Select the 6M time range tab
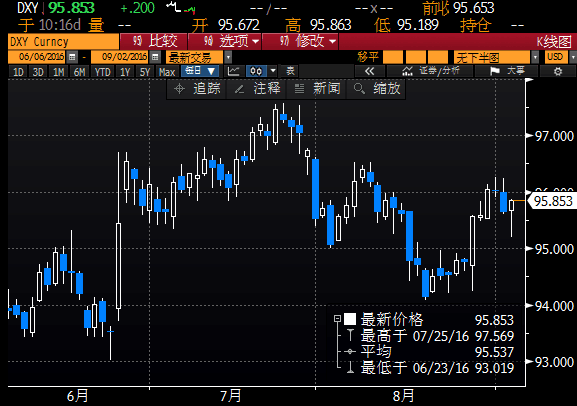This screenshot has height=406, width=577. (x=79, y=72)
